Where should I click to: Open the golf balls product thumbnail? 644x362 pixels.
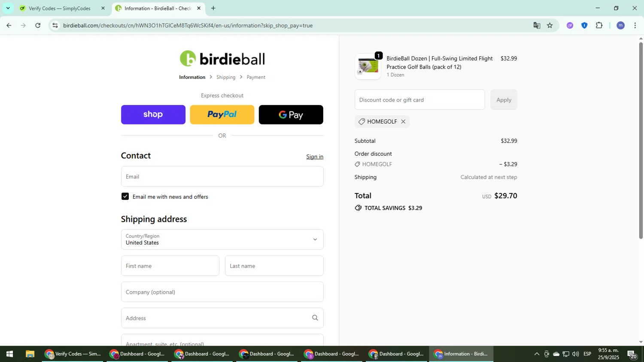[x=368, y=66]
